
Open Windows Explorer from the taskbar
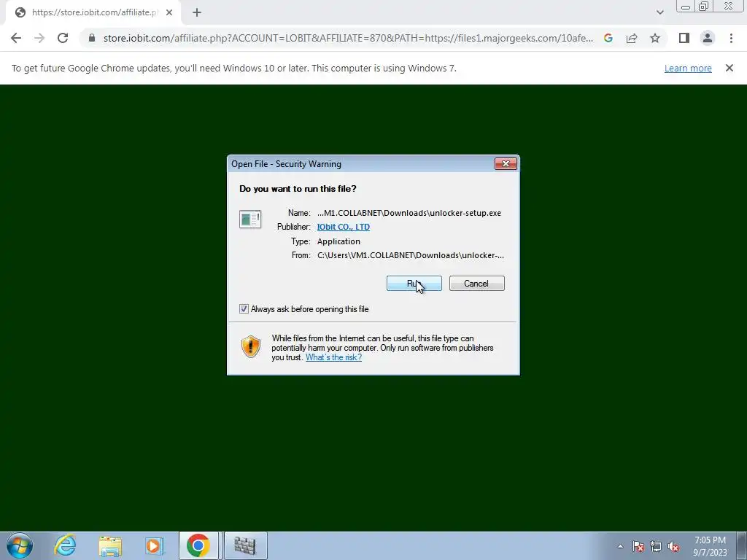pos(110,545)
